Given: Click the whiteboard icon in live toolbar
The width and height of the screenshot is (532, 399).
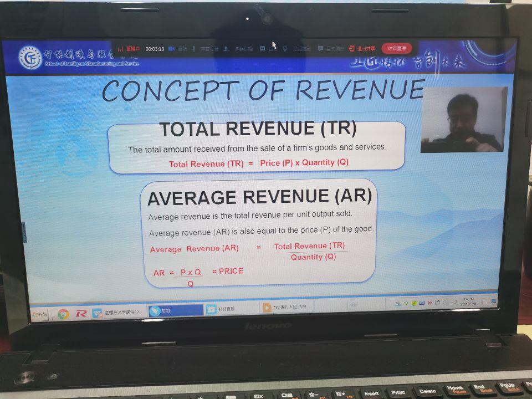Looking at the screenshot, I should pos(262,49).
